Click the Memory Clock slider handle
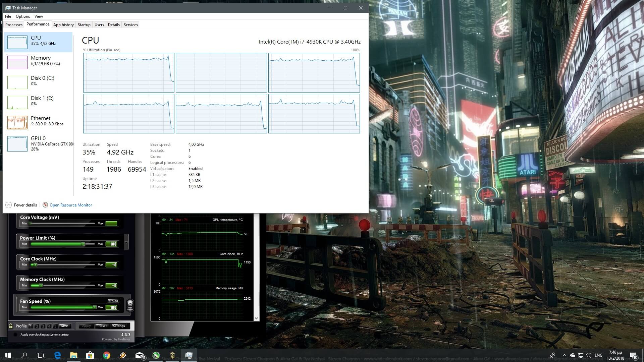 click(41, 286)
